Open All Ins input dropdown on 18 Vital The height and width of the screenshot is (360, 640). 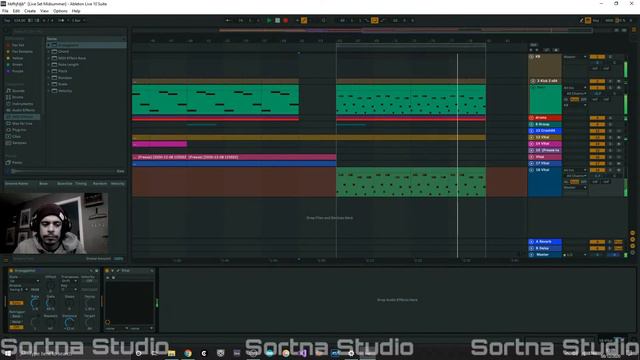[x=575, y=170]
